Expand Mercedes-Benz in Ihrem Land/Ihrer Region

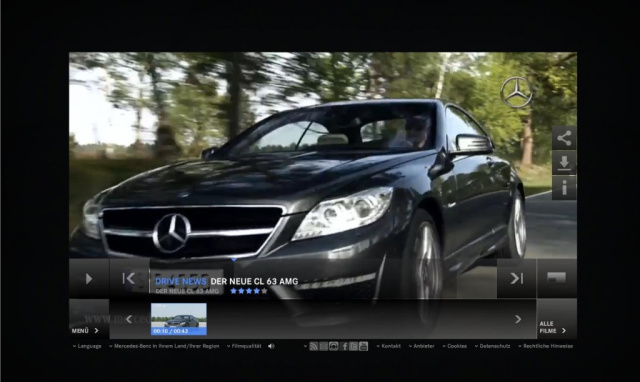164,346
